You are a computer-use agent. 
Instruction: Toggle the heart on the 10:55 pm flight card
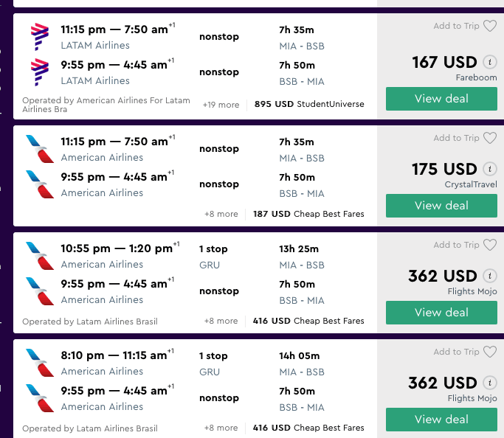pos(490,245)
